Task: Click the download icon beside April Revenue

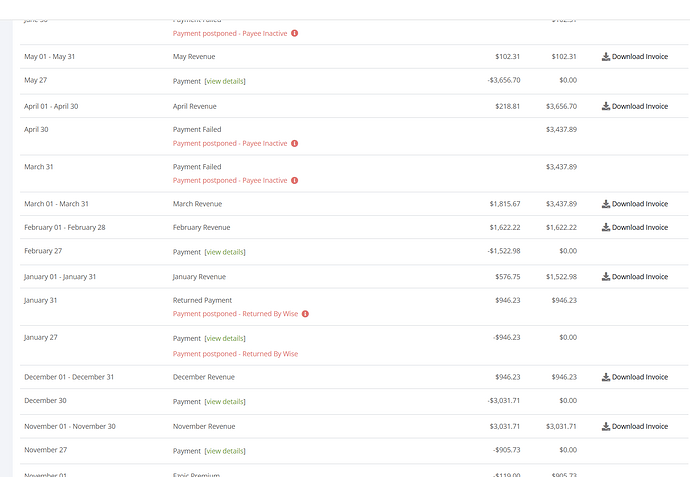Action: 606,106
